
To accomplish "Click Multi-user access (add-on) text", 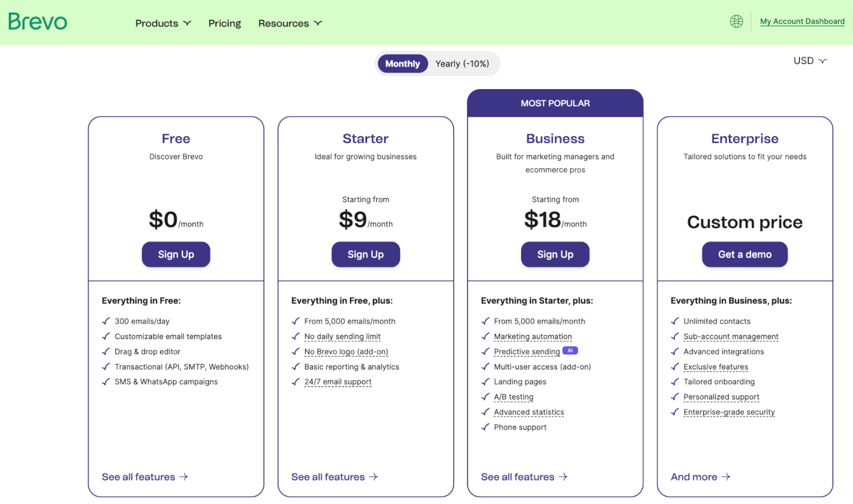I will tap(542, 367).
